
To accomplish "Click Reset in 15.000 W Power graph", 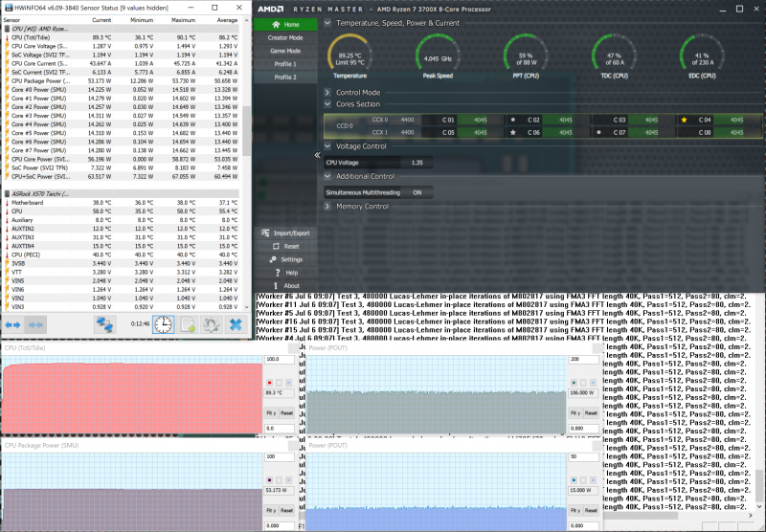I will pyautogui.click(x=591, y=511).
